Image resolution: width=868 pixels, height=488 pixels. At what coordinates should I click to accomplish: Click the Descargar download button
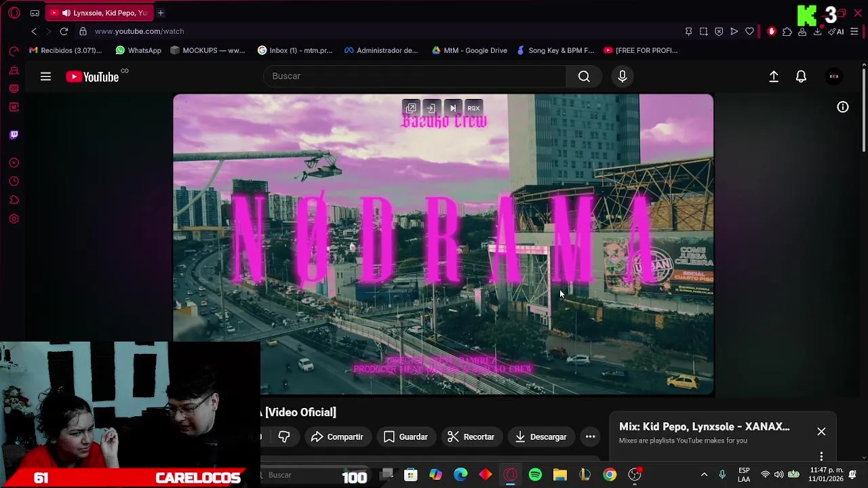[540, 437]
